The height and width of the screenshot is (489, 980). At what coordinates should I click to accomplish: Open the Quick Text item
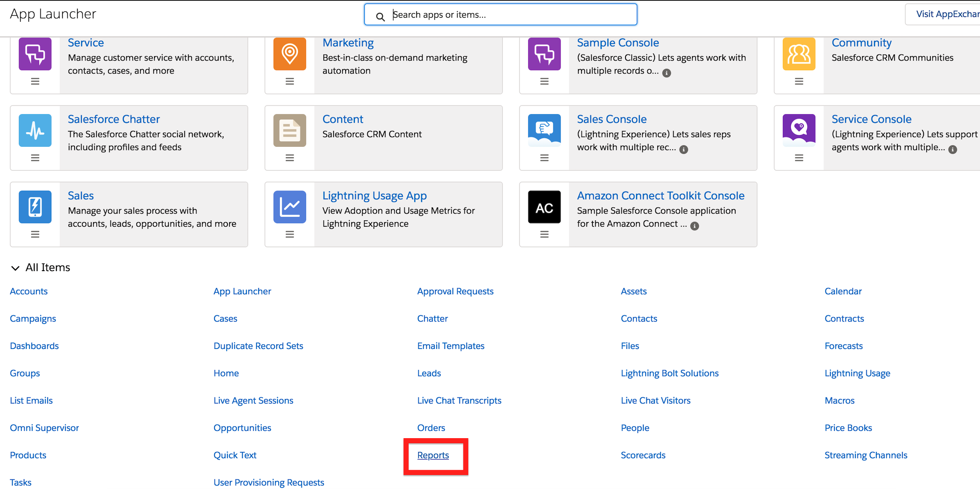coord(235,455)
